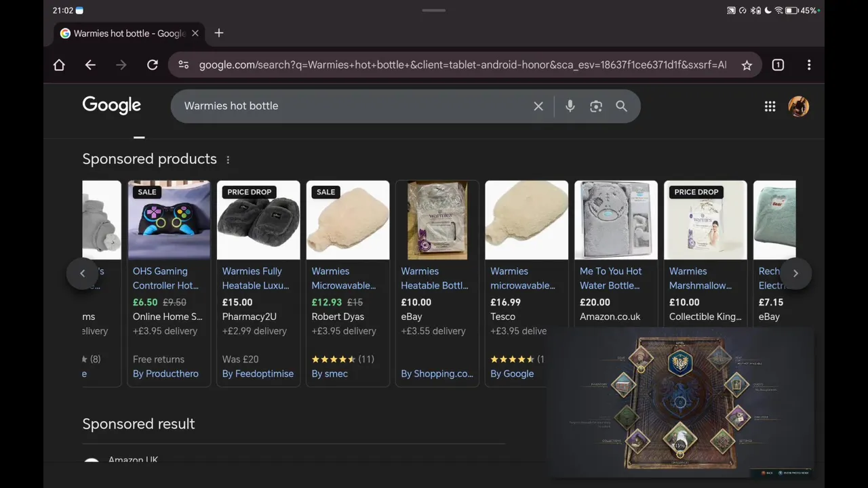Close the Warmies hot bottle tab
The height and width of the screenshot is (488, 868).
(x=195, y=33)
